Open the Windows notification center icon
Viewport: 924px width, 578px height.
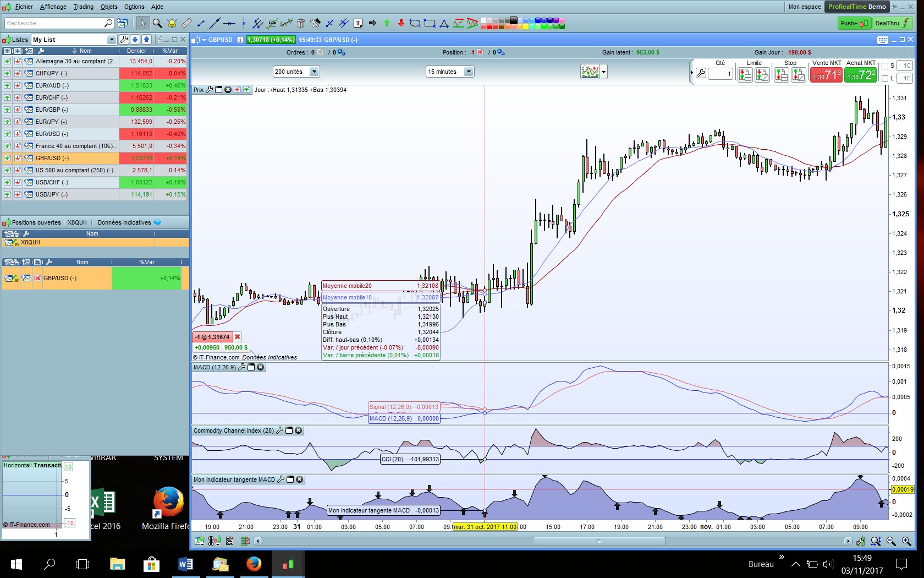[901, 564]
